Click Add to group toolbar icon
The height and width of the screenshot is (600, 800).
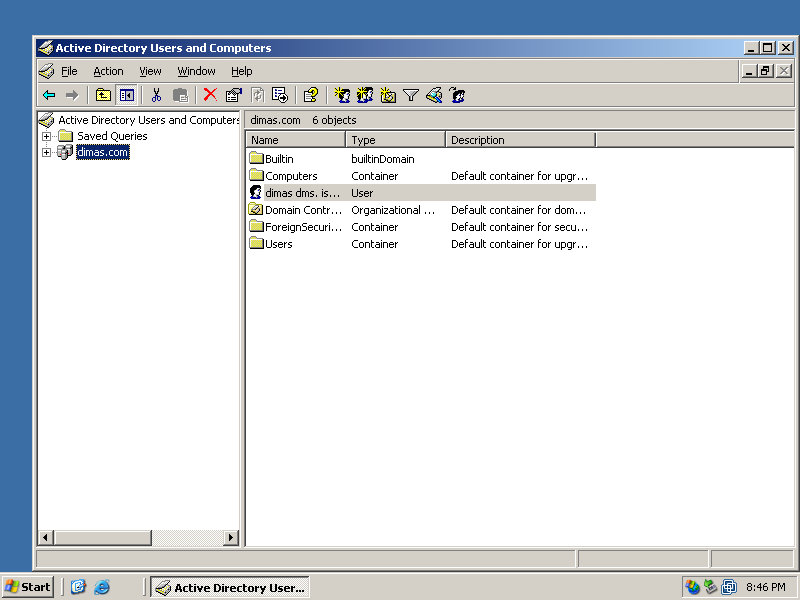(x=457, y=95)
